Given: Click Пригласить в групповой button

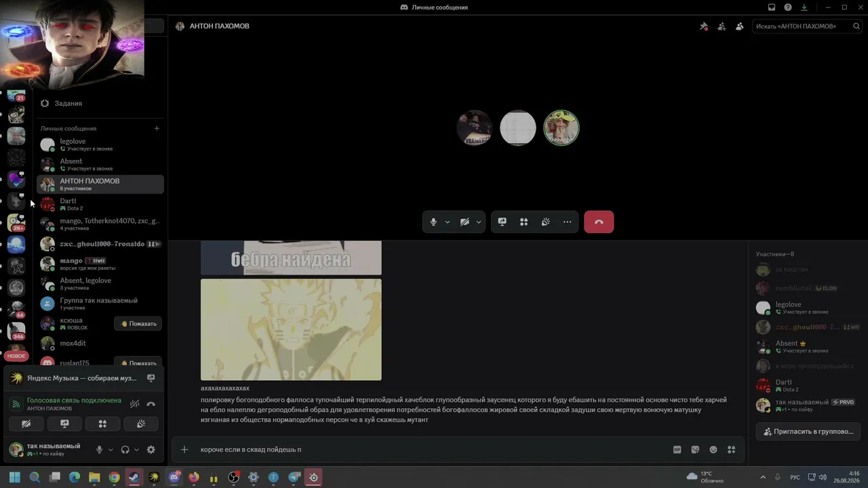Looking at the screenshot, I should (808, 431).
